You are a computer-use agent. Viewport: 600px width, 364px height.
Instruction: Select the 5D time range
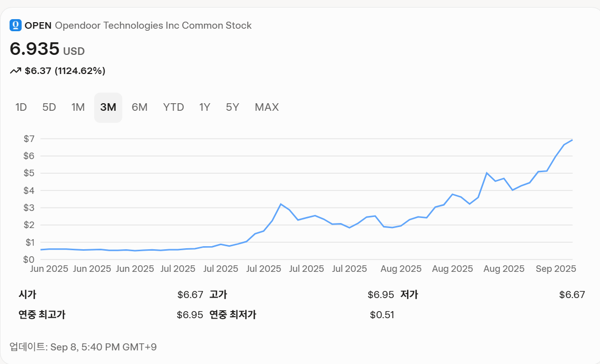tap(49, 108)
